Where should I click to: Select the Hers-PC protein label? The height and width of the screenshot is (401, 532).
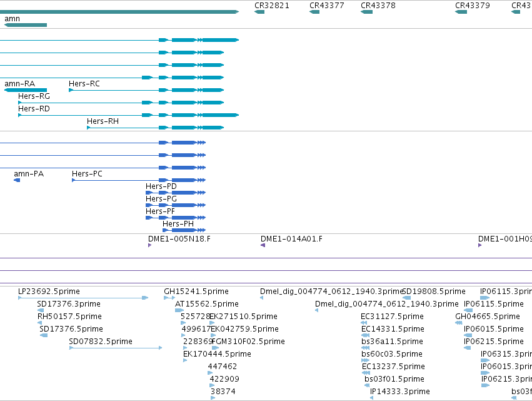(x=87, y=174)
